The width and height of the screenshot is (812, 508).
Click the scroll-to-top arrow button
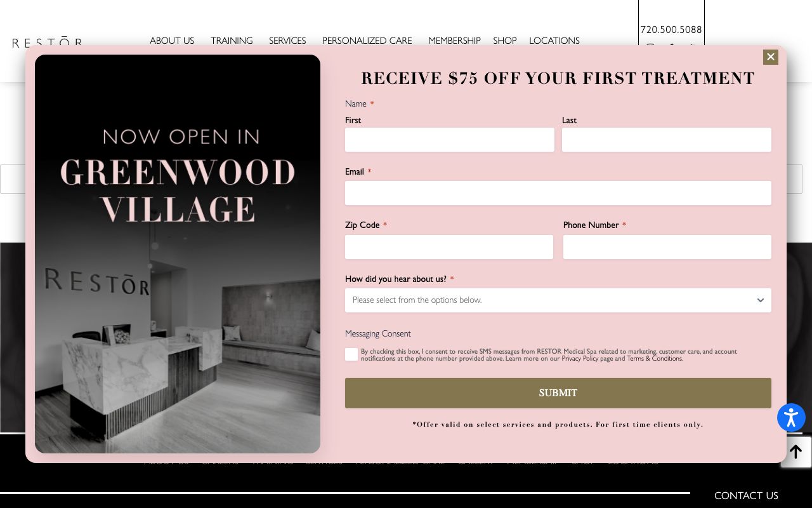796,451
